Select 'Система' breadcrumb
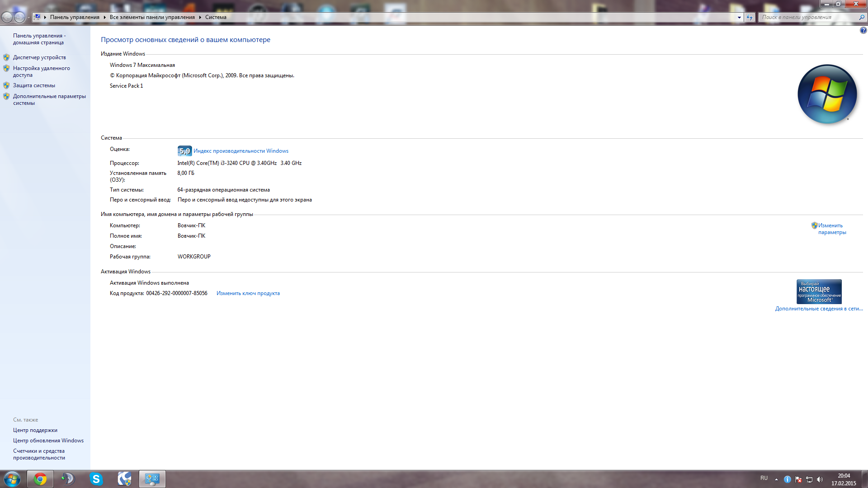Screen dimensions: 868x488 [216, 17]
